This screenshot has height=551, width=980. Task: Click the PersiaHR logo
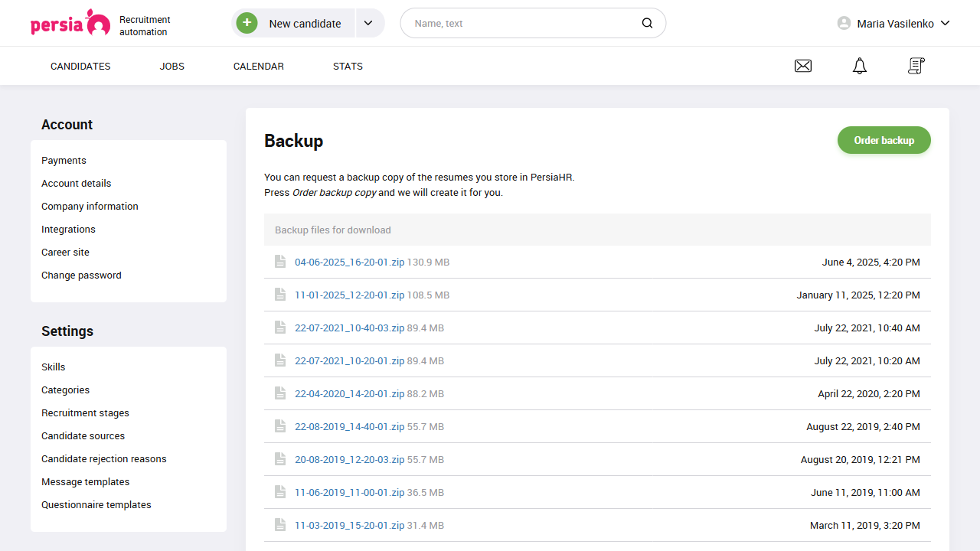pyautogui.click(x=70, y=23)
